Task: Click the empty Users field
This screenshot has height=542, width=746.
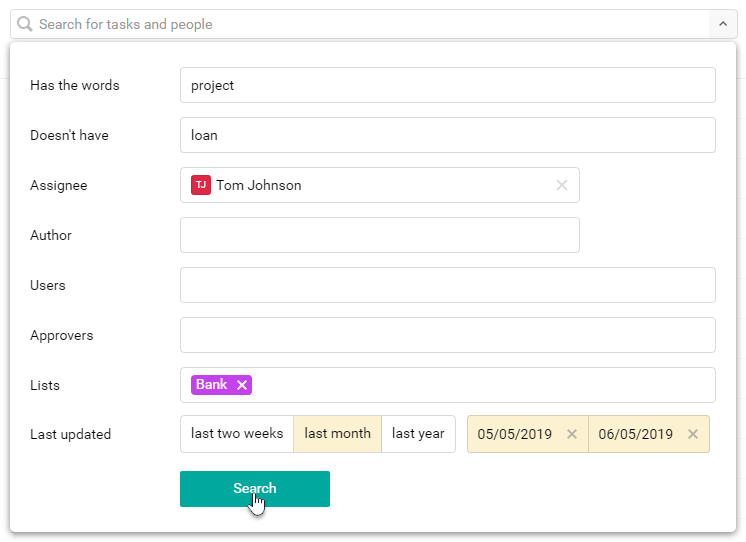Action: click(448, 285)
